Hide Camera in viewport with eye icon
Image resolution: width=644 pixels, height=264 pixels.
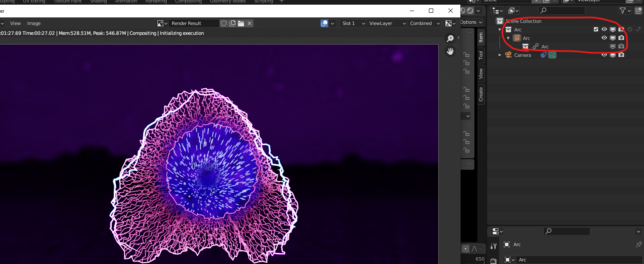[604, 55]
